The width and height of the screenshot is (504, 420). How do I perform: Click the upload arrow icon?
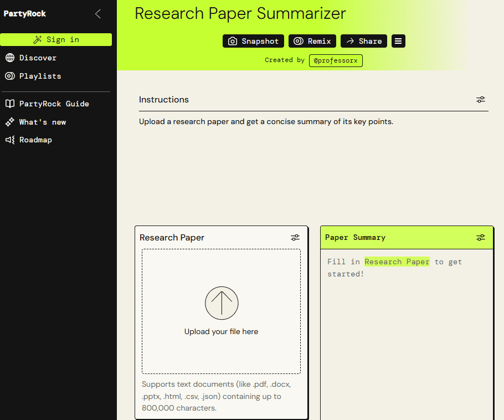(221, 303)
